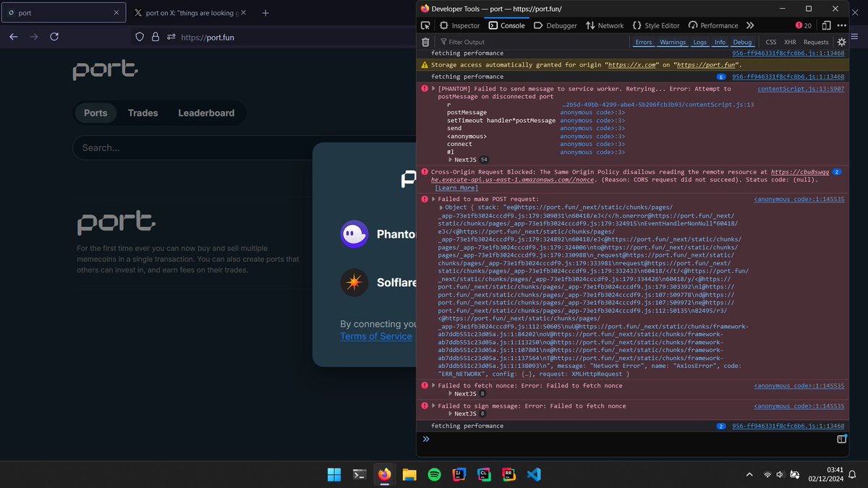Expand 'Failed to fetch nonce' error
This screenshot has width=868, height=488.
click(434, 386)
